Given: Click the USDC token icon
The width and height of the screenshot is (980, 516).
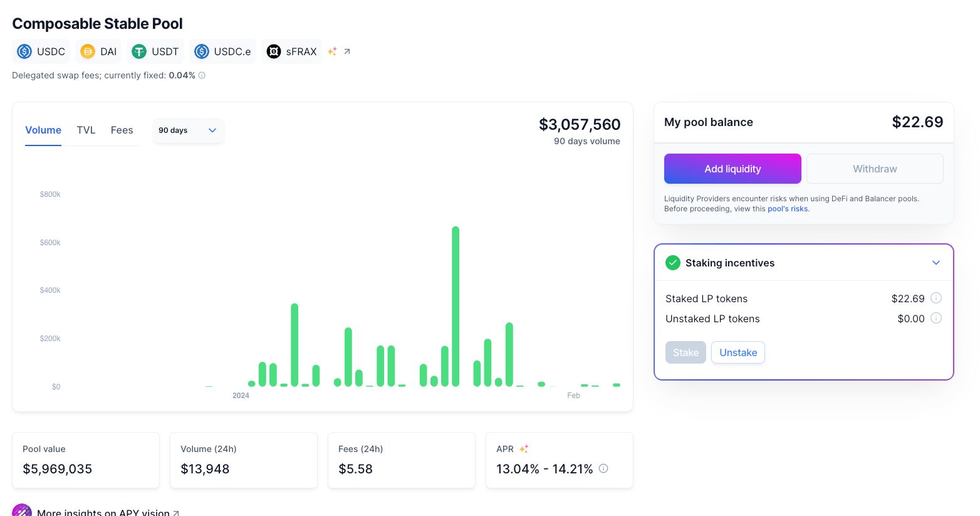Looking at the screenshot, I should coord(24,51).
